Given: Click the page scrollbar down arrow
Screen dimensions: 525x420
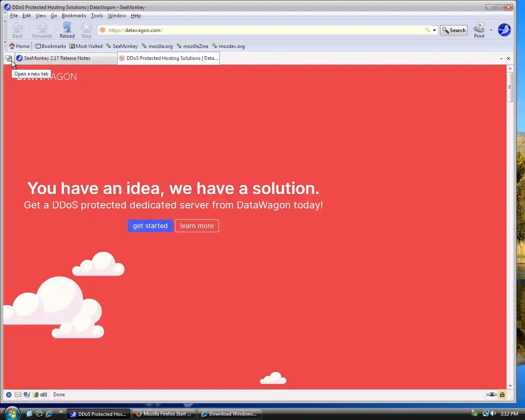Looking at the screenshot, I should click(x=510, y=386).
